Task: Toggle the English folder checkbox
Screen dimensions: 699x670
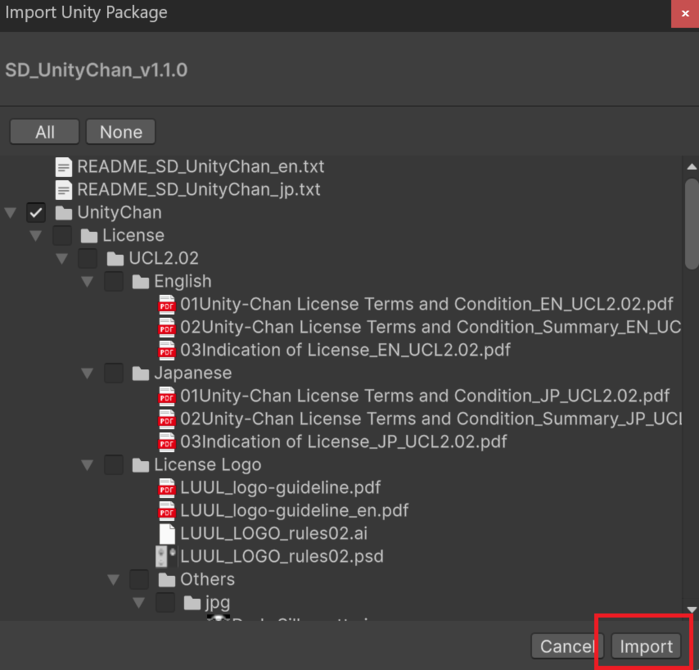Action: (114, 281)
